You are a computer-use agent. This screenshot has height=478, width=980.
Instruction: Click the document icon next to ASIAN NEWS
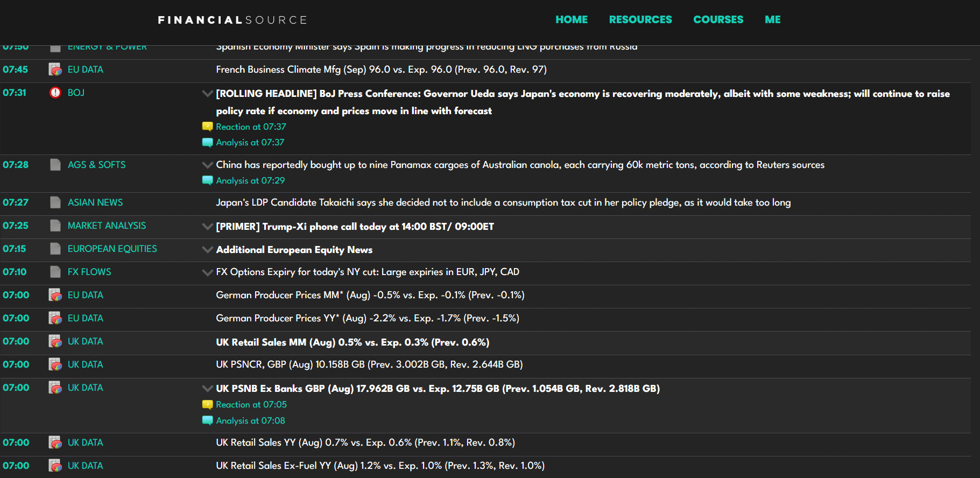coord(55,202)
